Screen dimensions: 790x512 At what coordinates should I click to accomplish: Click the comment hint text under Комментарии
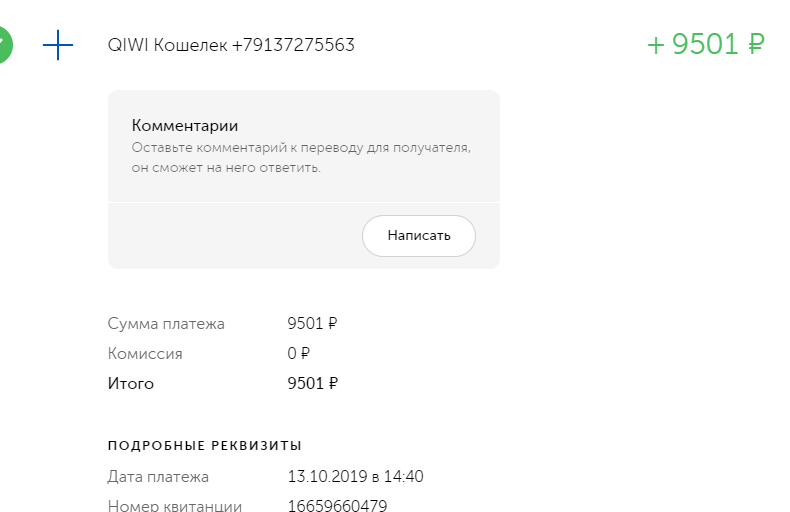[300, 158]
